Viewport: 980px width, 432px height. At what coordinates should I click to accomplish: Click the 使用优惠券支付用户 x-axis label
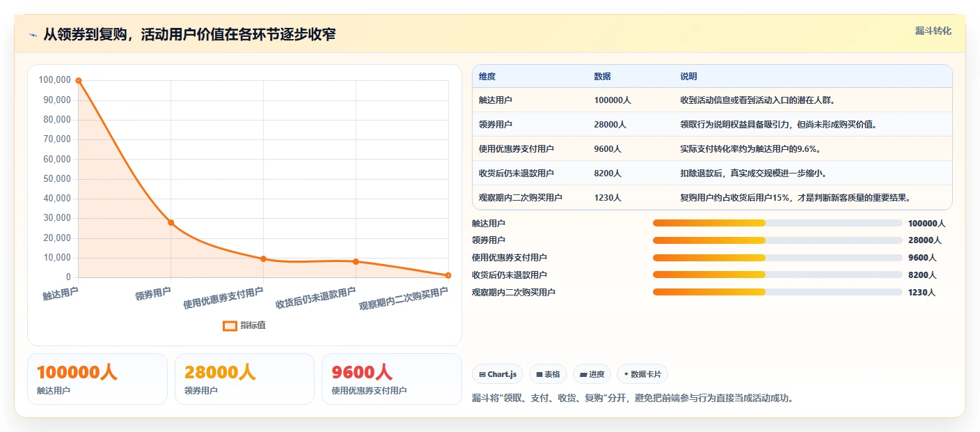tap(223, 298)
